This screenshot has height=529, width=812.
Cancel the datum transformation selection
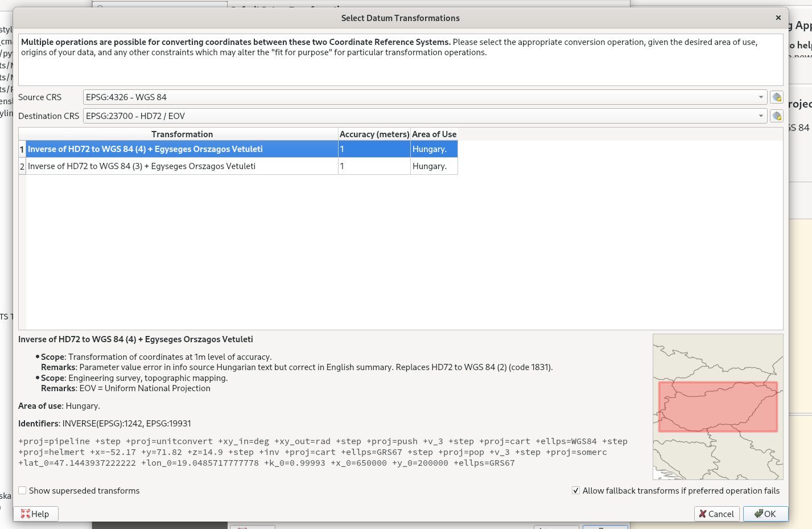[716, 514]
